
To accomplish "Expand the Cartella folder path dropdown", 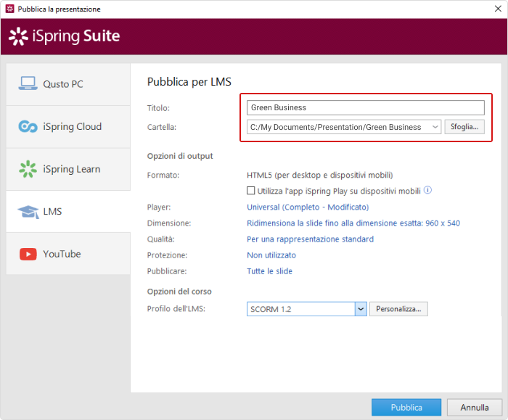I will tap(435, 127).
